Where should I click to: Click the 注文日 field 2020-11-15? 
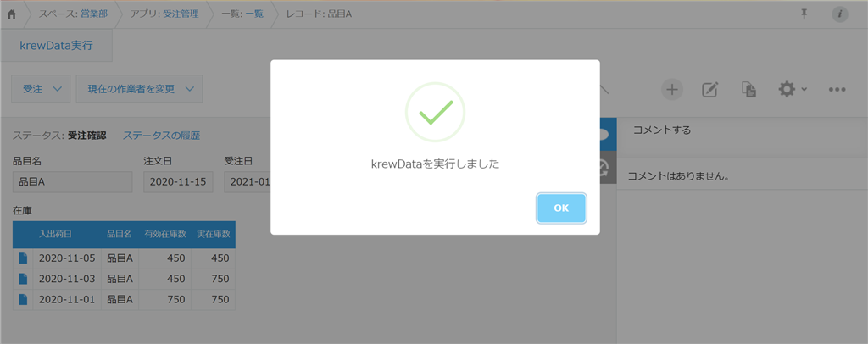pyautogui.click(x=178, y=182)
